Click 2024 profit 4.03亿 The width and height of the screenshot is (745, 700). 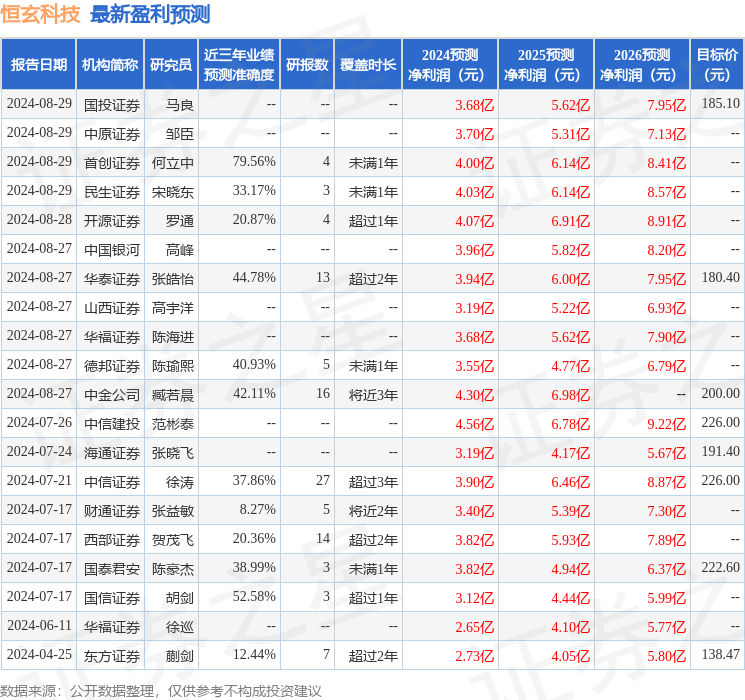475,192
